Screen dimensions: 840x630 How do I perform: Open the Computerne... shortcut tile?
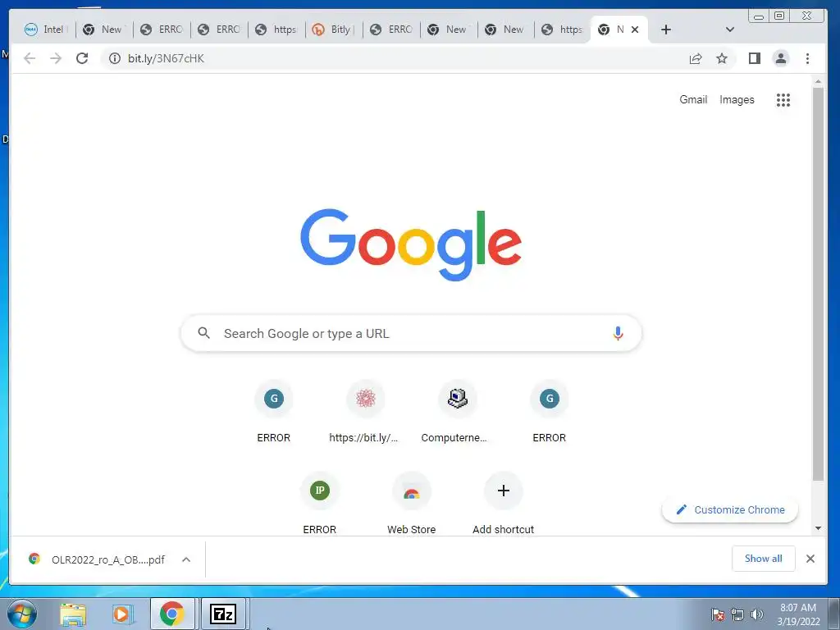pos(457,413)
